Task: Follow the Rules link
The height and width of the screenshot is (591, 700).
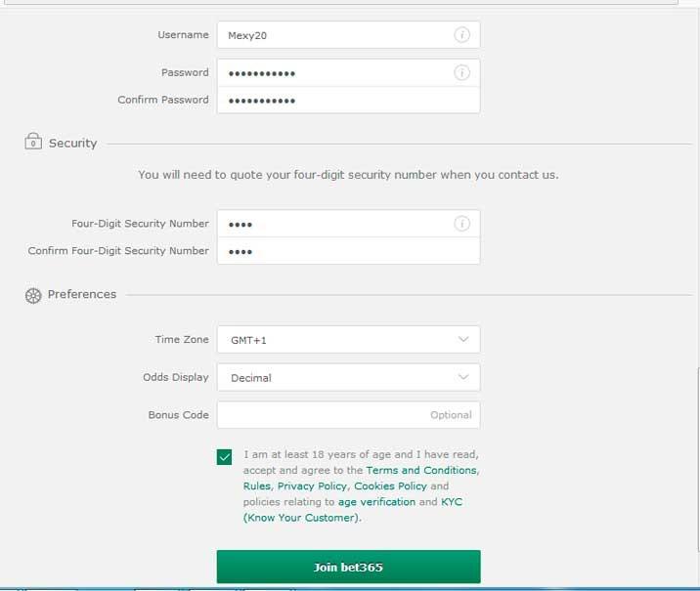Action: [x=257, y=486]
